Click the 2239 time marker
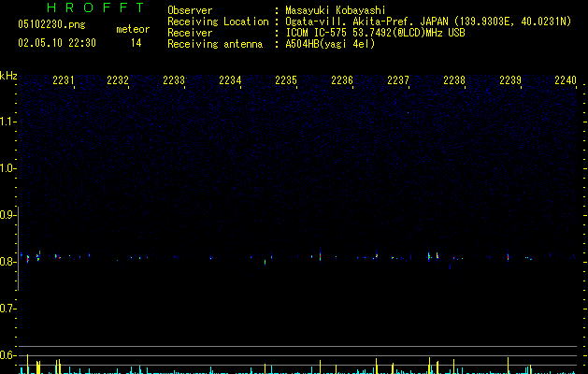This screenshot has height=374, width=588. [510, 80]
